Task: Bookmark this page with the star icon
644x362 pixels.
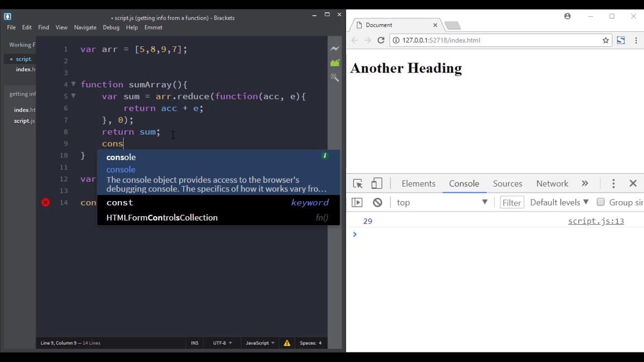Action: 606,40
